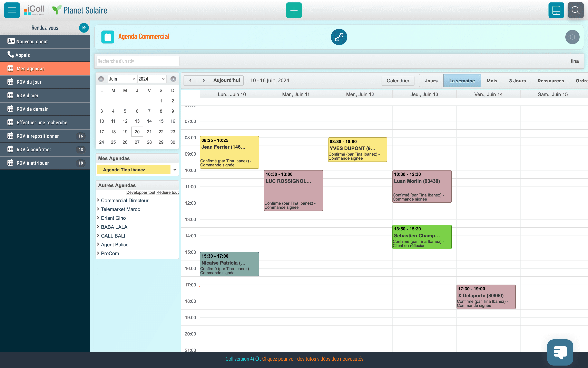
Task: Go to previous month in mini calendar
Action: pos(101,79)
